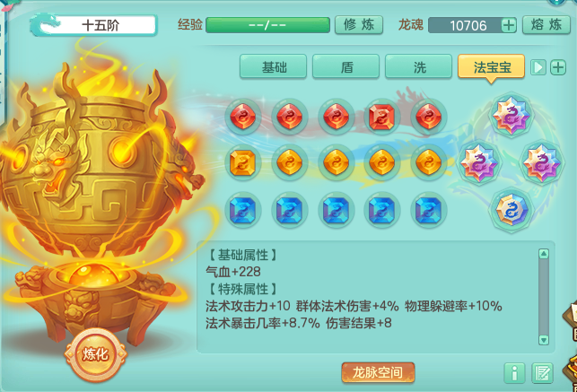The height and width of the screenshot is (392, 577).
Task: Open the 龙脉空间 button
Action: coord(378,372)
